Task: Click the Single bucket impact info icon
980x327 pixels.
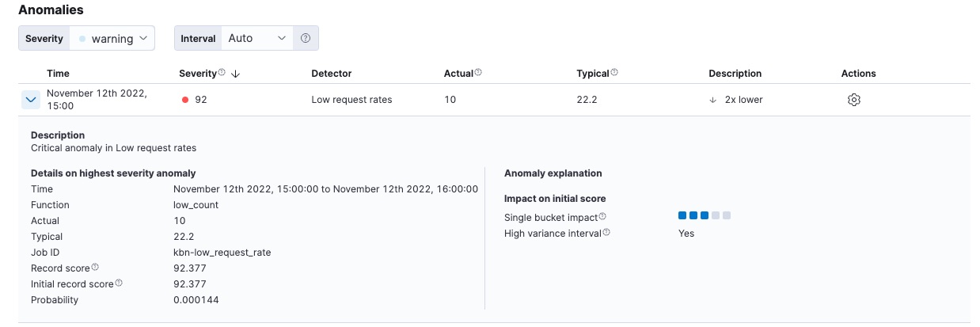Action: pos(602,216)
